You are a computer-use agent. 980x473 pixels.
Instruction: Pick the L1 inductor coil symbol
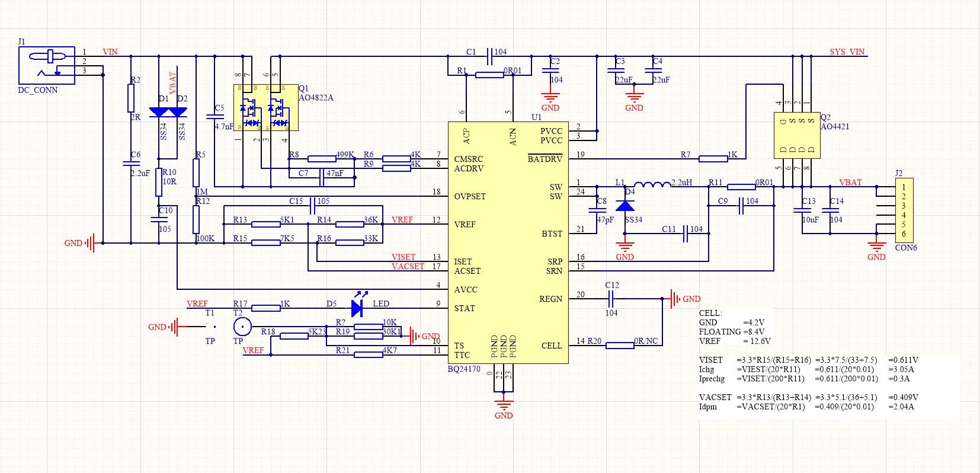pyautogui.click(x=652, y=184)
